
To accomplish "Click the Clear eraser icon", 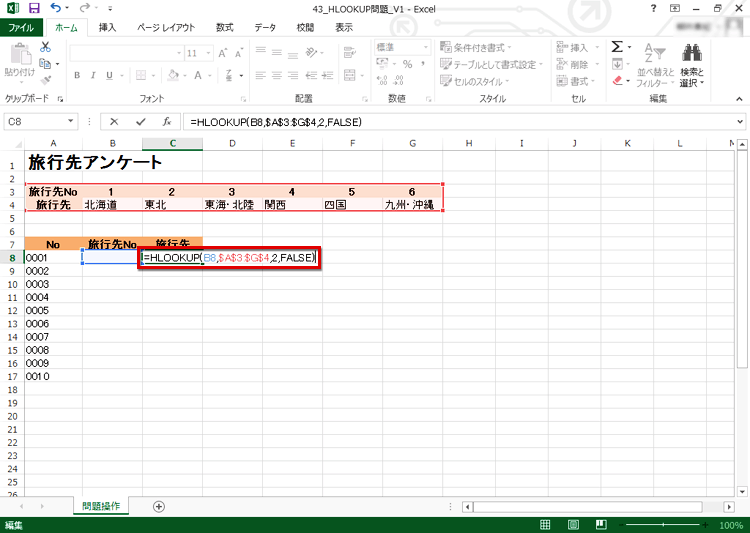I will pyautogui.click(x=618, y=80).
